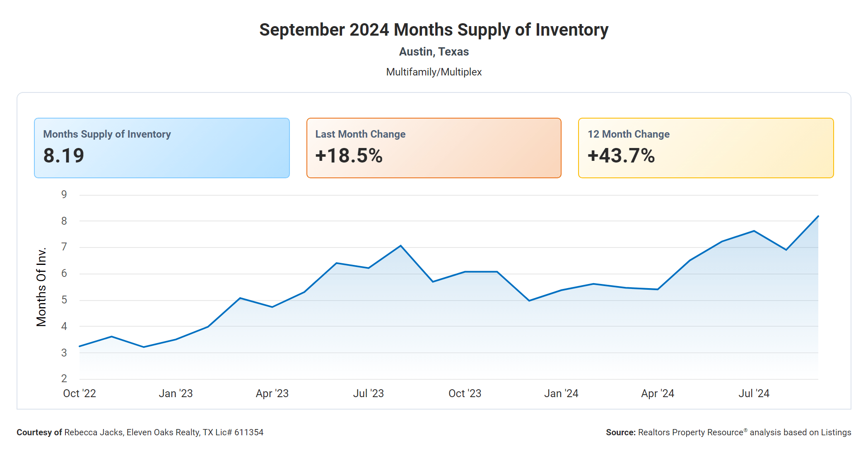Click the 9 y-axis tick label
Viewport: 868px width, 456px height.
coord(64,194)
